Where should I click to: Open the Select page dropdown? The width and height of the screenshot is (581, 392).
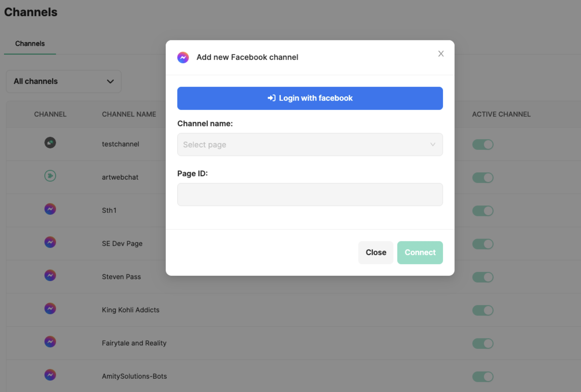(310, 145)
